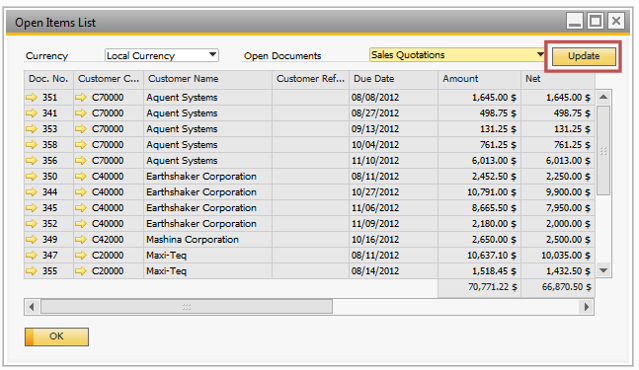Select due date 10/16/2012 cell

coord(393,240)
